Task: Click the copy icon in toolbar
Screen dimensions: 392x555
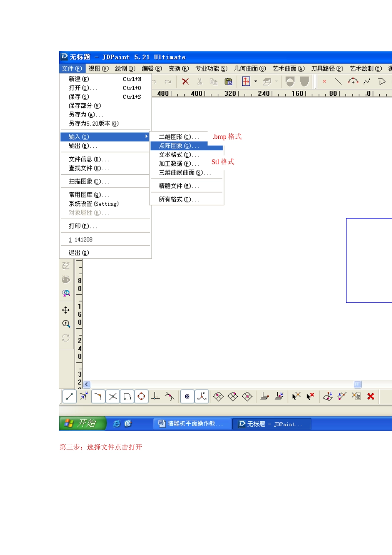Action: click(213, 82)
